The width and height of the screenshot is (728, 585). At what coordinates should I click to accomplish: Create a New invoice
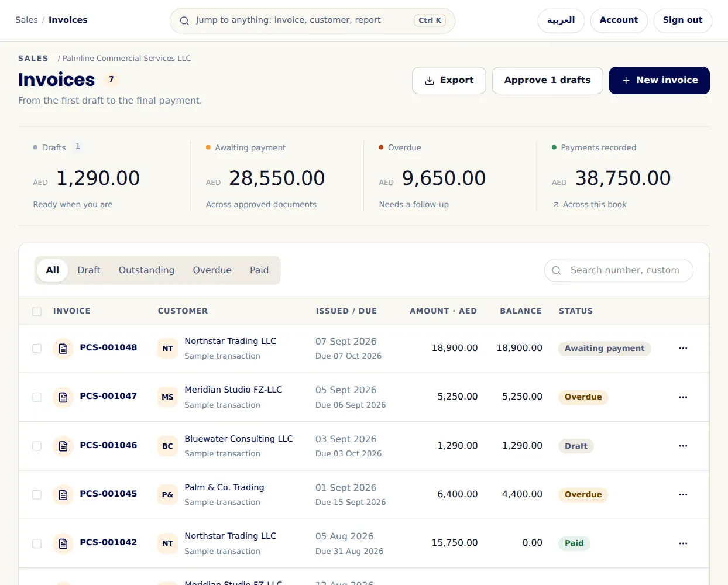click(660, 81)
